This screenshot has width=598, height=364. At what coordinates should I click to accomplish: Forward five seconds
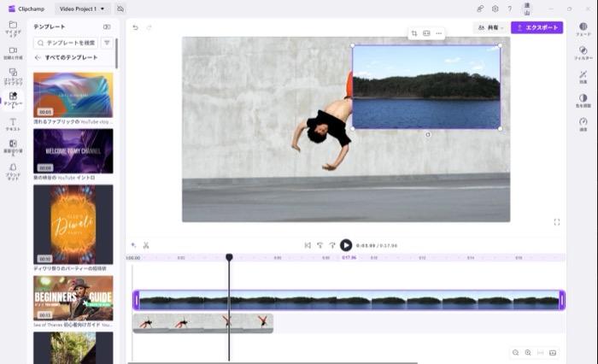332,245
